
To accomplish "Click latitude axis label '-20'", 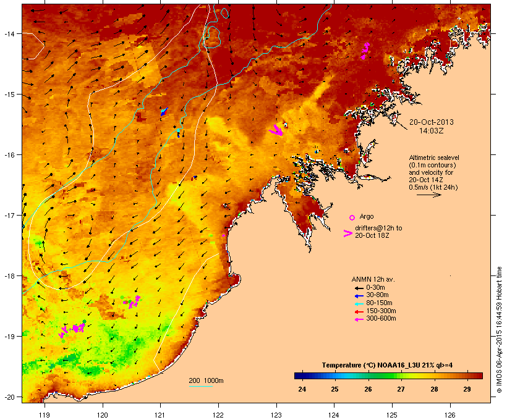I will coord(9,397).
